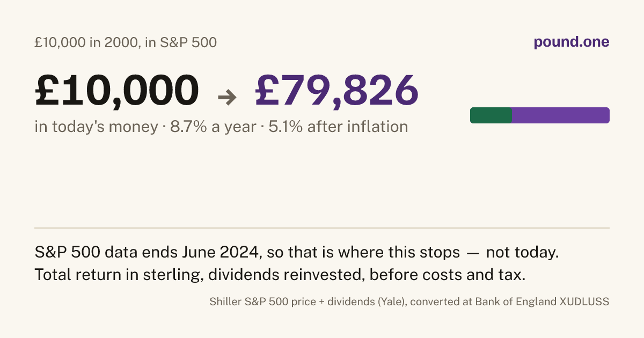Click the black £10,000 starting amount
This screenshot has width=644, height=338.
point(116,90)
